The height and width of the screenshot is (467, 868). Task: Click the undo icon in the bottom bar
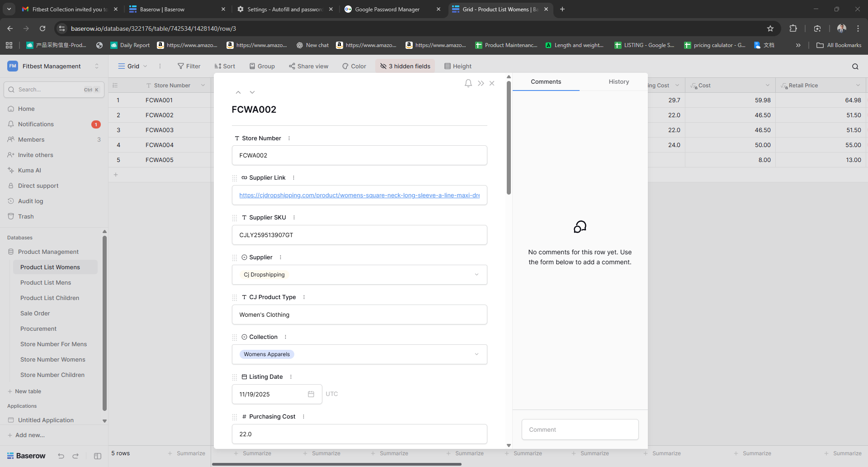[x=61, y=456]
